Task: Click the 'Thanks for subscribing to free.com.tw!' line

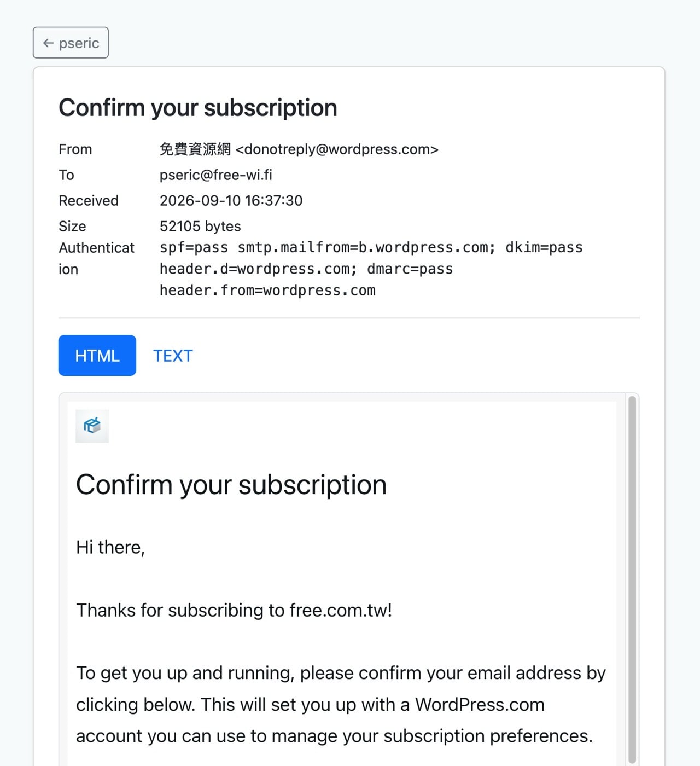Action: [234, 610]
